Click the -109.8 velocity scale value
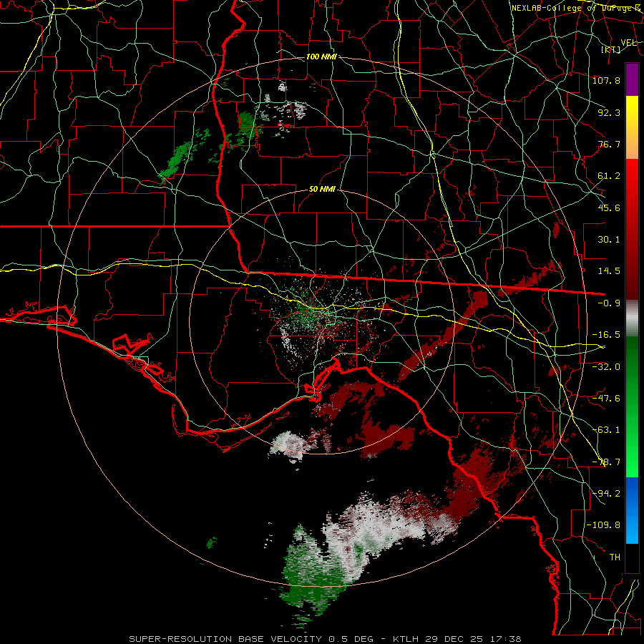644x644 pixels. pos(603,525)
